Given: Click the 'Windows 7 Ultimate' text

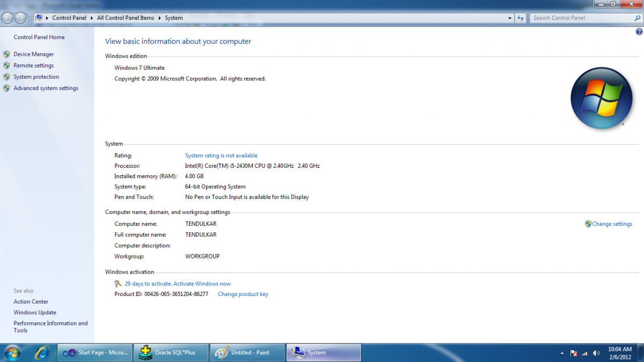Looking at the screenshot, I should click(x=140, y=68).
